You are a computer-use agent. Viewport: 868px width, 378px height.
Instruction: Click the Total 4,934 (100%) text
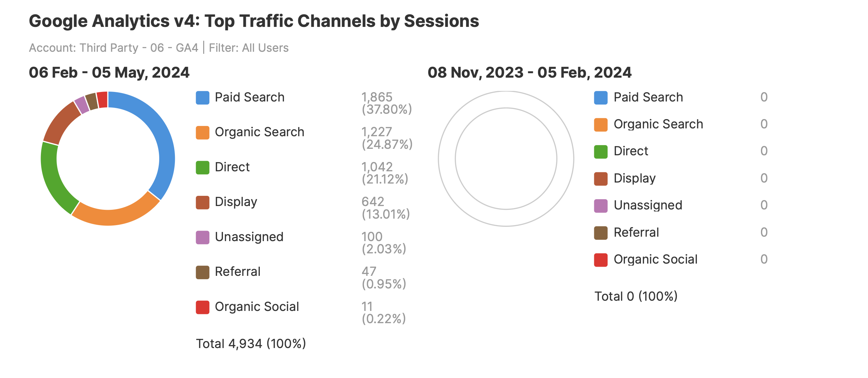tap(251, 344)
